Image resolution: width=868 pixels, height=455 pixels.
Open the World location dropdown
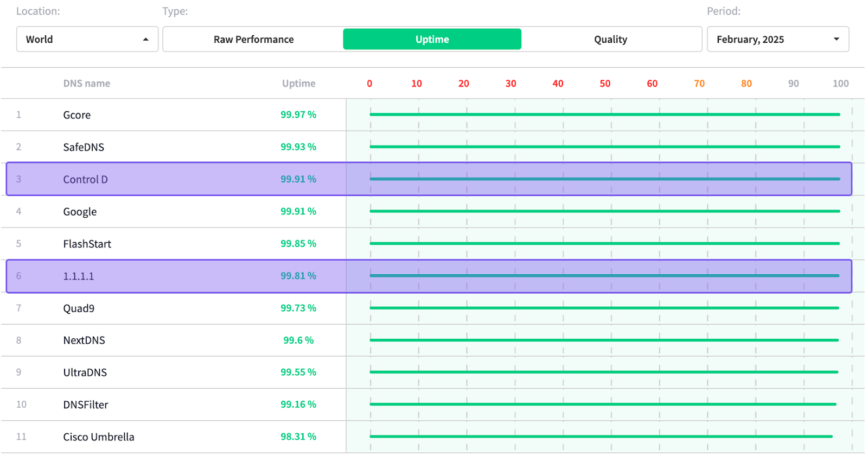(87, 39)
